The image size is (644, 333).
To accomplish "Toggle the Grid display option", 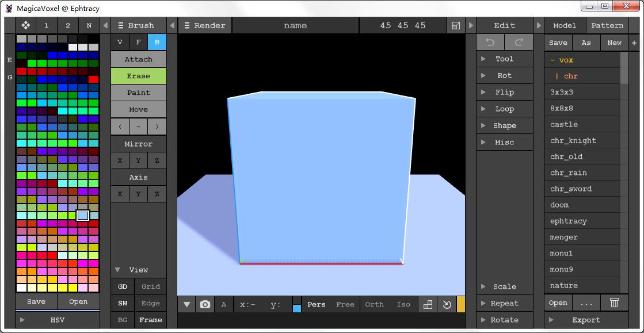I will 151,286.
